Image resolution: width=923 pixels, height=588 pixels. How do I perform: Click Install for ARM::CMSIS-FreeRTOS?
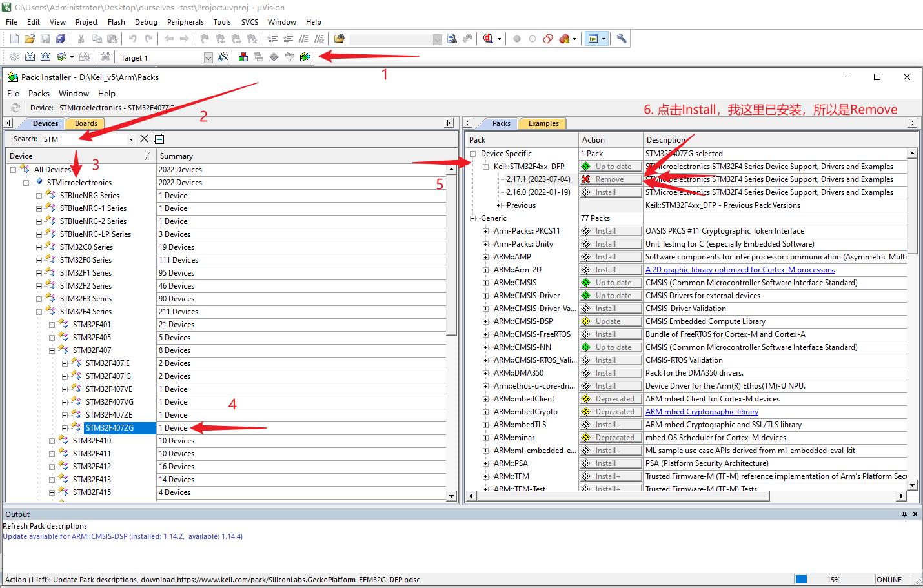tap(610, 334)
